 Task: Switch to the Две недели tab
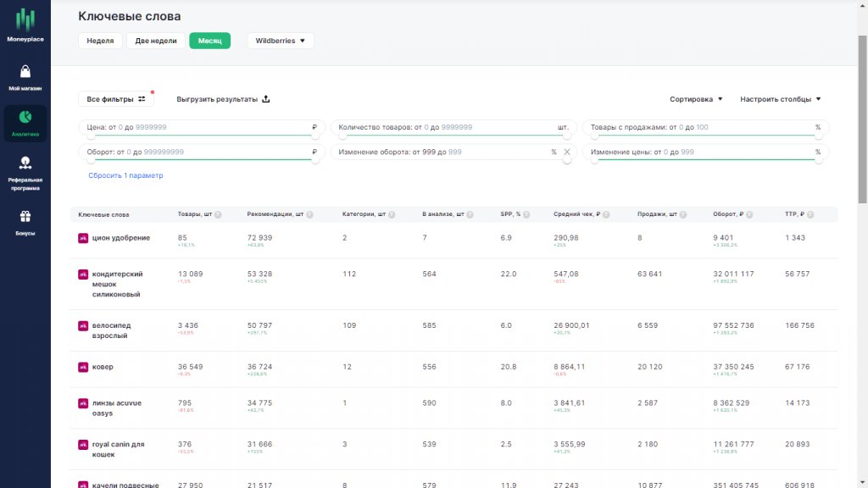click(x=156, y=40)
